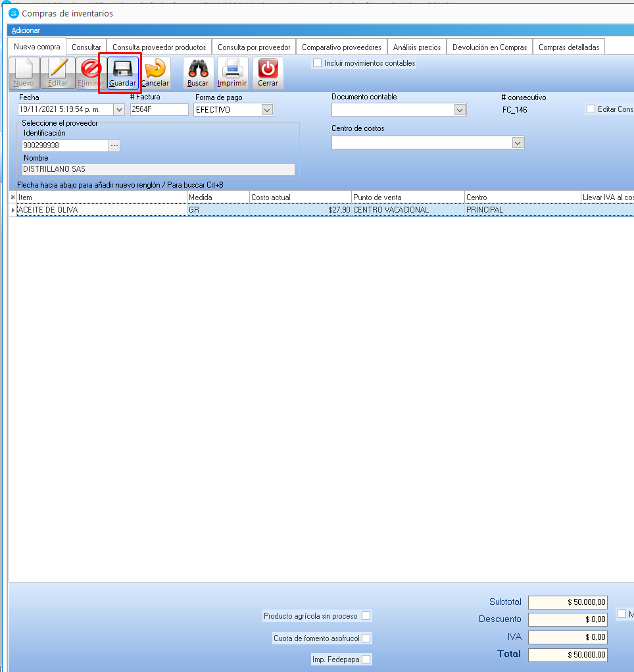This screenshot has height=672, width=634.
Task: Expand the Centro de costos dropdown
Action: [518, 143]
